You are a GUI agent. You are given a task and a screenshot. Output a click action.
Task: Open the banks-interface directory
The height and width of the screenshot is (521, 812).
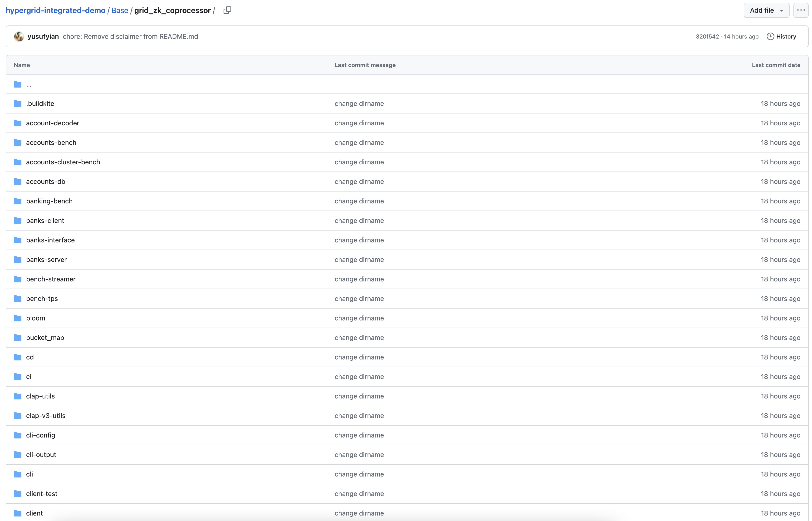(x=50, y=240)
